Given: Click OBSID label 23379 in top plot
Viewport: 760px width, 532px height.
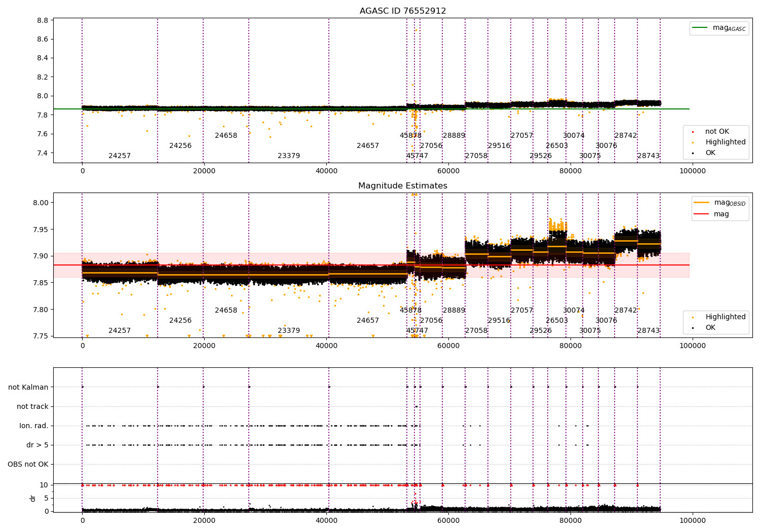Looking at the screenshot, I should 289,156.
